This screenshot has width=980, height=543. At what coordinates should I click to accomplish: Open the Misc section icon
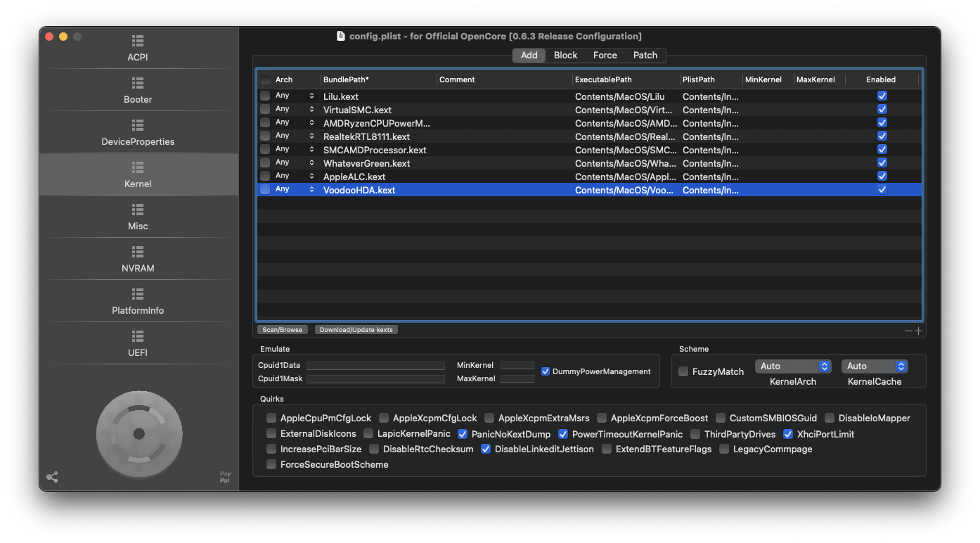coord(138,210)
